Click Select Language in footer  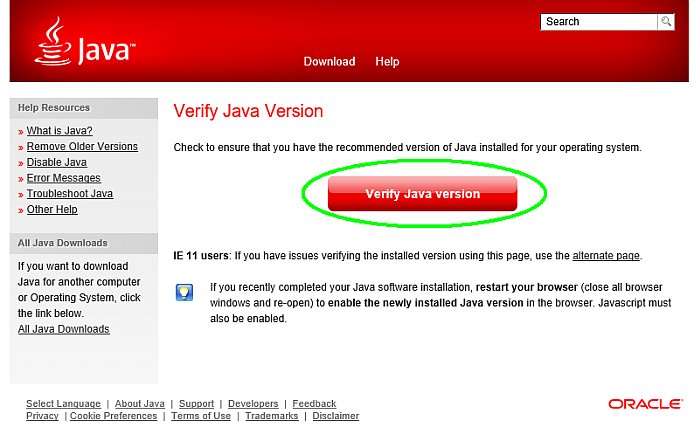pyautogui.click(x=63, y=404)
